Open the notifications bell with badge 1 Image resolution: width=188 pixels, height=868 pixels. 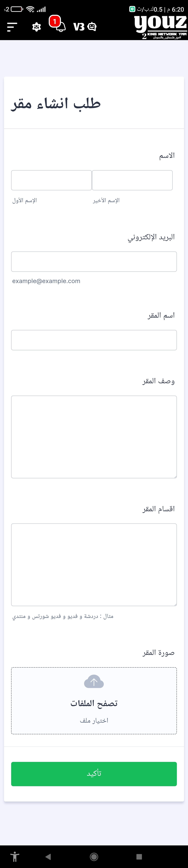pos(60,27)
